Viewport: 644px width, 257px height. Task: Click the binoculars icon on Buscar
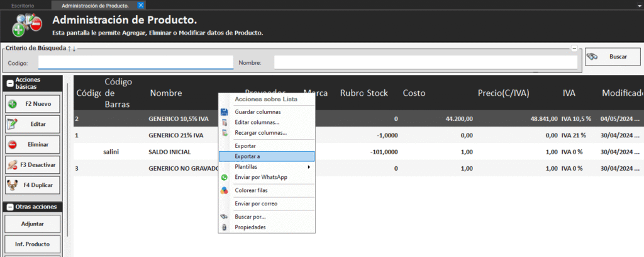coord(592,57)
